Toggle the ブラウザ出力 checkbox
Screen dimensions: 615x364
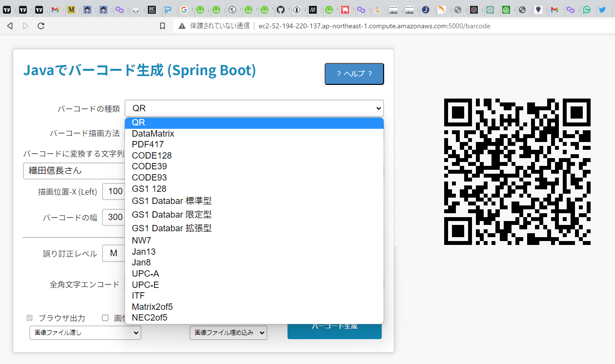[30, 318]
